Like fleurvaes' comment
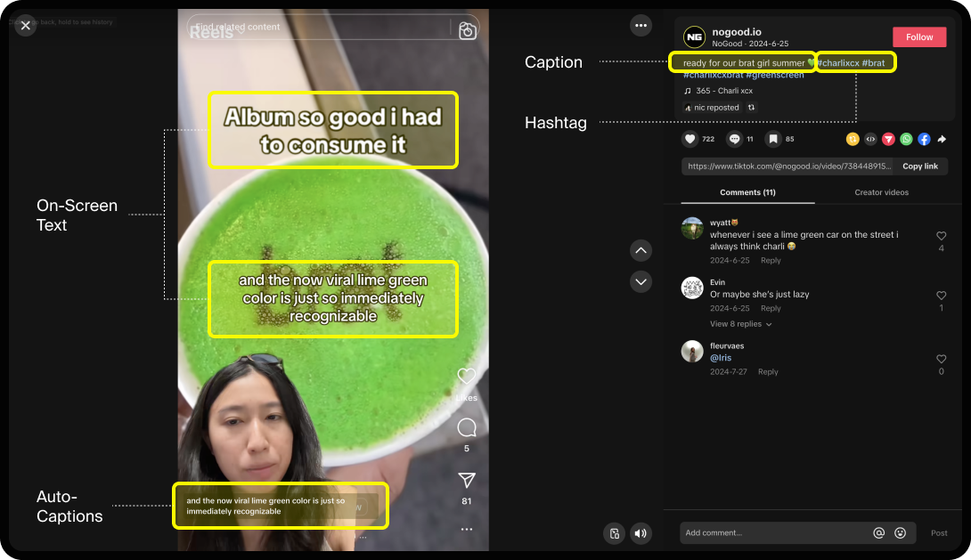This screenshot has width=971, height=560. coord(942,359)
